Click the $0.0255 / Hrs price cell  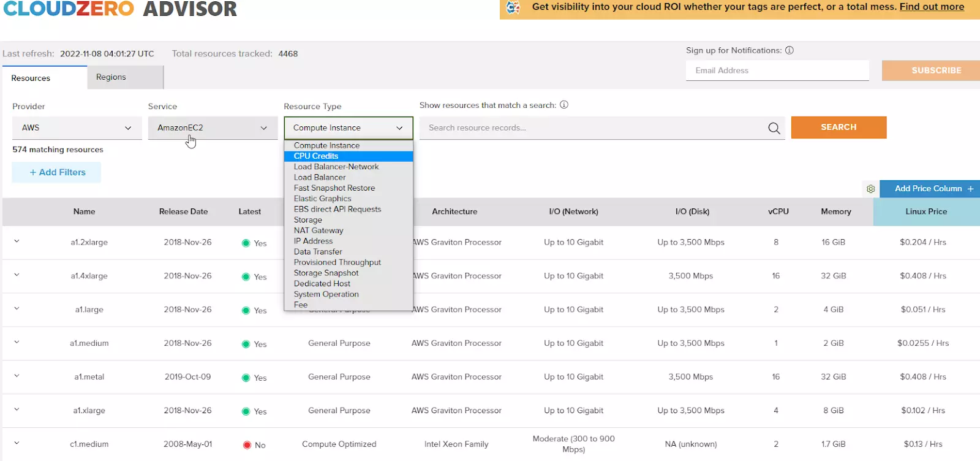(923, 343)
